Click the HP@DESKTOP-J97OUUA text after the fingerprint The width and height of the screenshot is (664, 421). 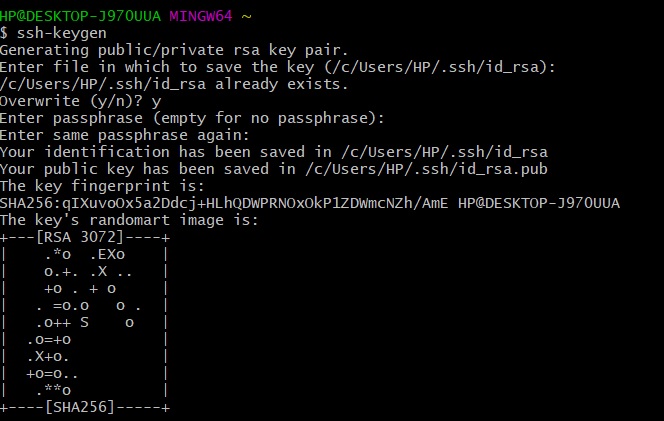coord(539,203)
